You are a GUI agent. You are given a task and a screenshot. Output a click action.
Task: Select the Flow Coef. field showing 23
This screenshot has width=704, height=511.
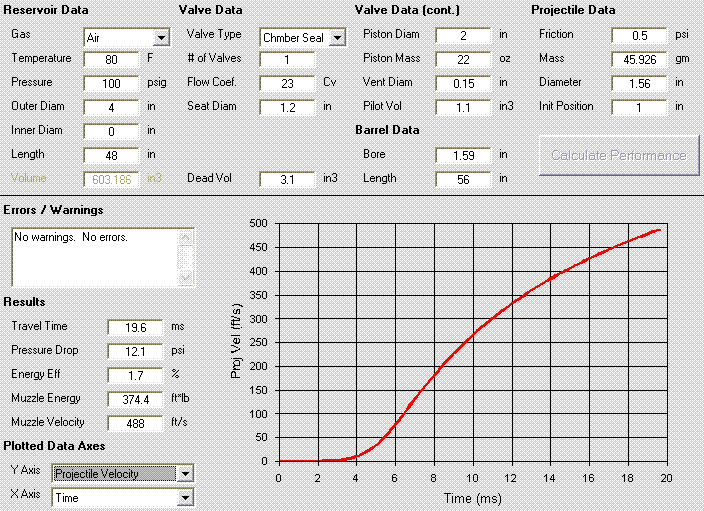tap(287, 84)
